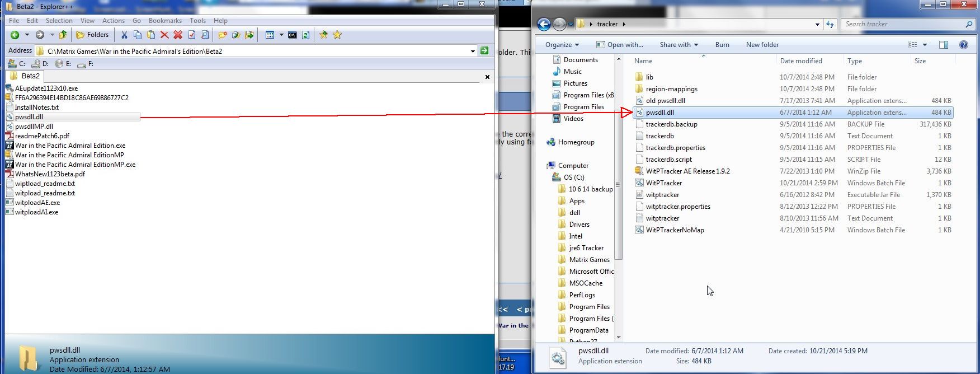Open the Back history dropdown arrow
The image size is (980, 374).
coord(27,35)
